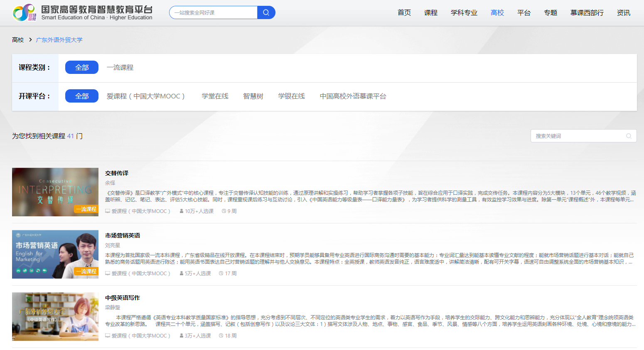Click the breadcrumb chevron arrow after 高校
The image size is (644, 350).
[x=30, y=40]
